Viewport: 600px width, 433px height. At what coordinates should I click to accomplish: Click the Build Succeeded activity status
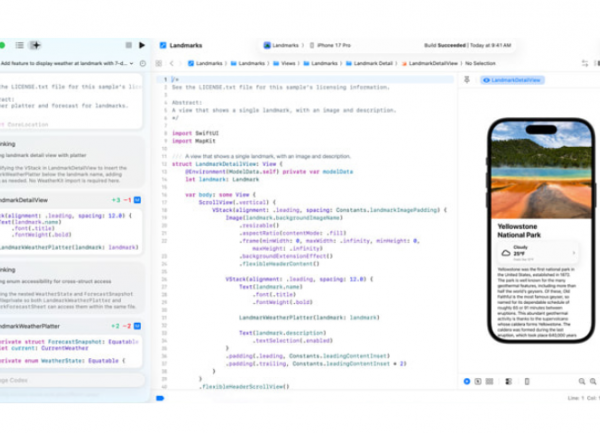point(468,45)
